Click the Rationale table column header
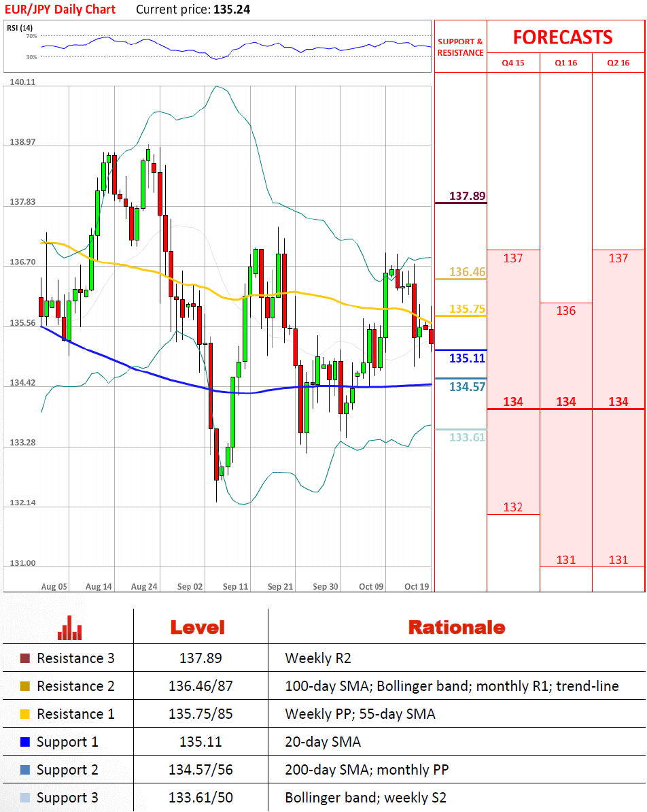Screen dimensions: 647x812 (457, 628)
